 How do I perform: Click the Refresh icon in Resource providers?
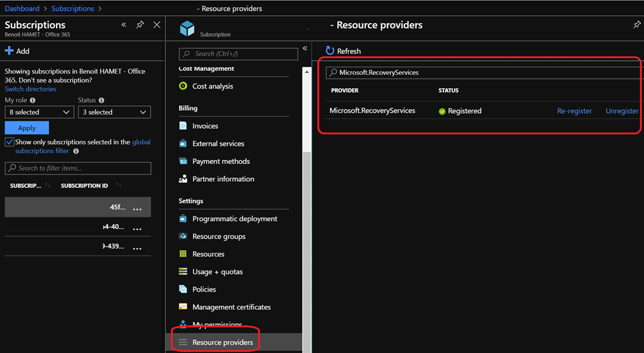point(330,51)
